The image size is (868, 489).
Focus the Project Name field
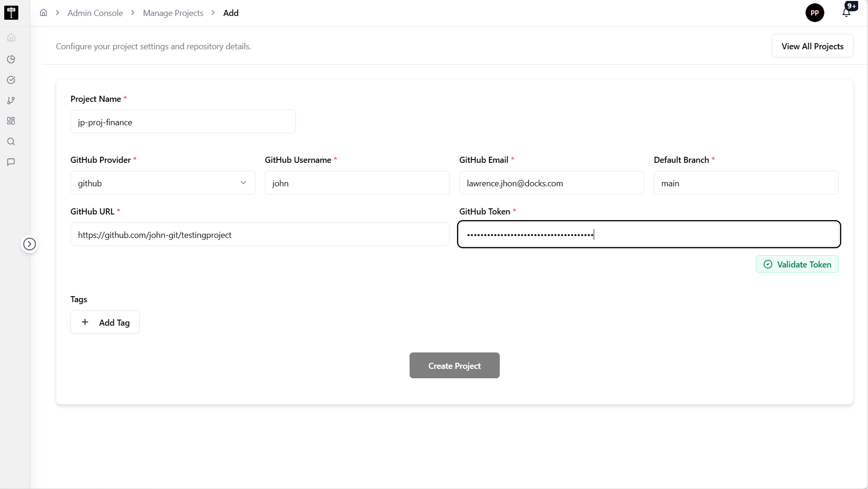183,122
